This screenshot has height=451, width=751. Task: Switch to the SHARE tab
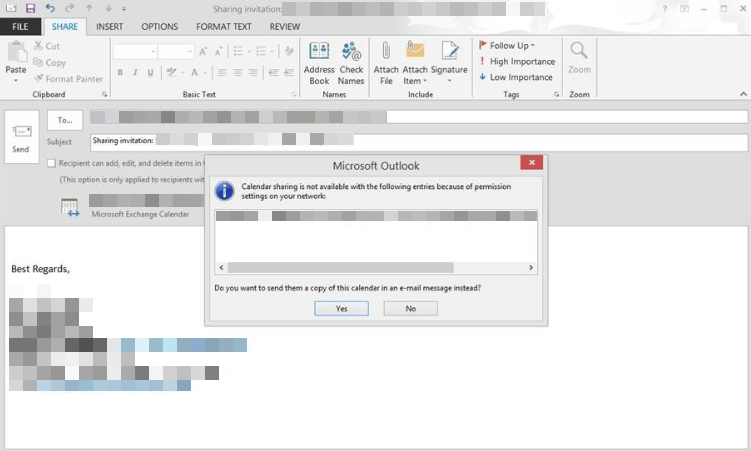[x=65, y=27]
